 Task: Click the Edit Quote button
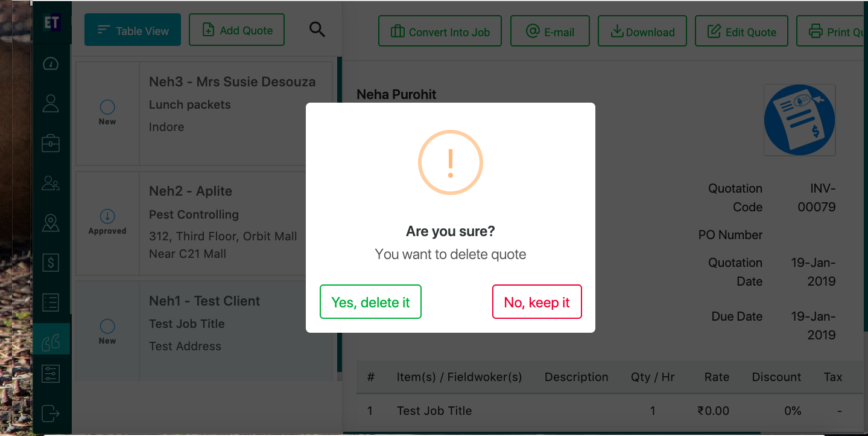741,31
